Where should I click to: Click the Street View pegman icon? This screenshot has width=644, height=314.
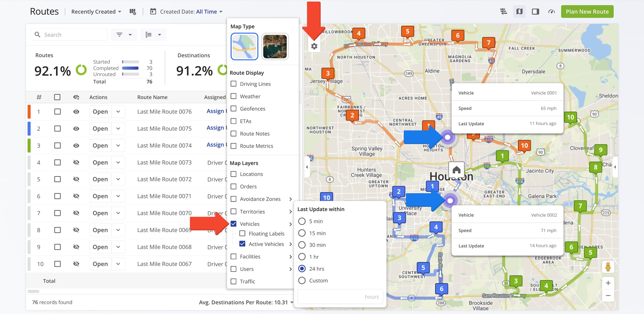pyautogui.click(x=608, y=267)
